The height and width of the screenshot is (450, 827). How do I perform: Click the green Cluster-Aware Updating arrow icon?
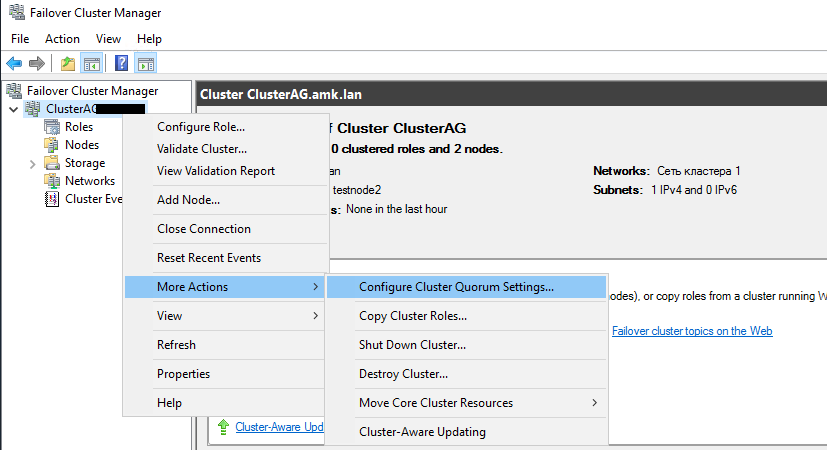click(224, 427)
